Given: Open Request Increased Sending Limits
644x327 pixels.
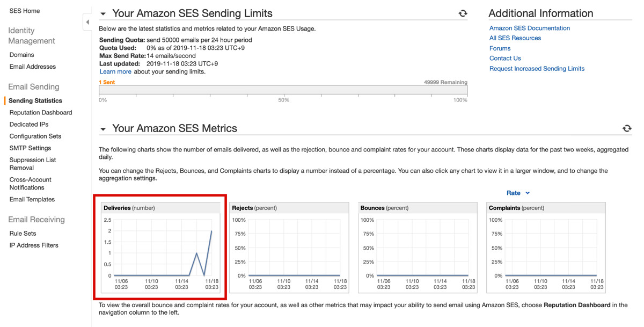Looking at the screenshot, I should coord(536,68).
